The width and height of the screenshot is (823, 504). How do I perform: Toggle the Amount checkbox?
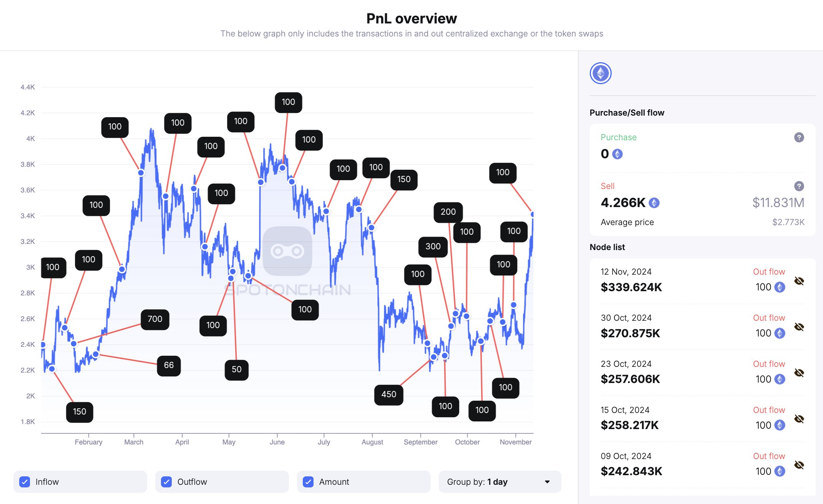pyautogui.click(x=308, y=482)
